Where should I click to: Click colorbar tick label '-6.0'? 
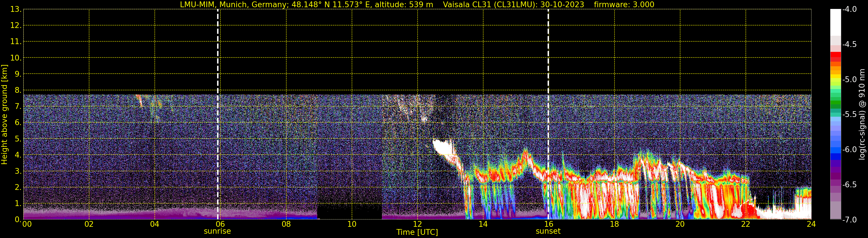(849, 149)
